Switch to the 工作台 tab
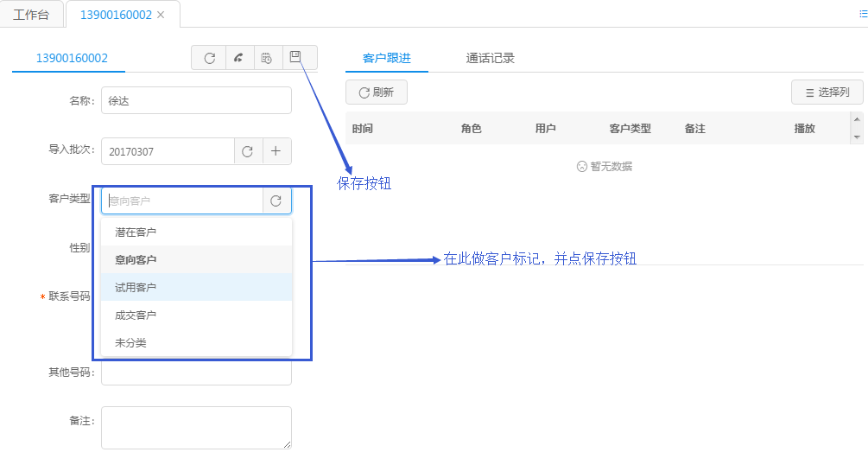The image size is (868, 465). (x=31, y=15)
